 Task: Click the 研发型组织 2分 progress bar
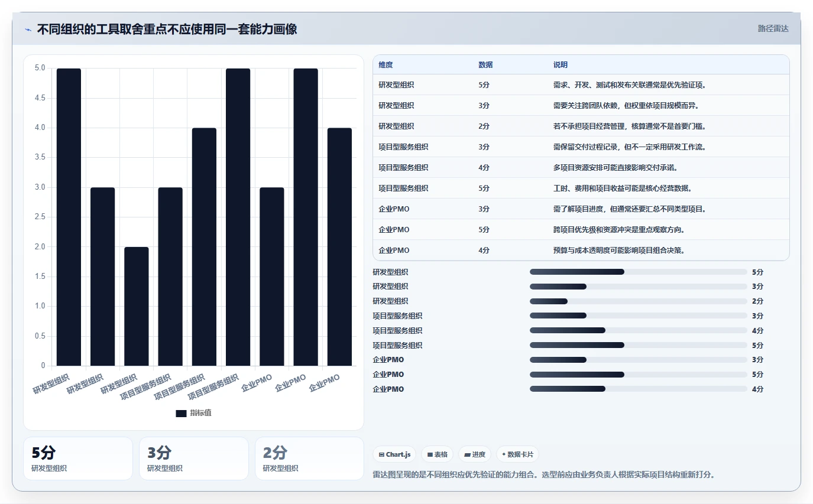pos(639,301)
